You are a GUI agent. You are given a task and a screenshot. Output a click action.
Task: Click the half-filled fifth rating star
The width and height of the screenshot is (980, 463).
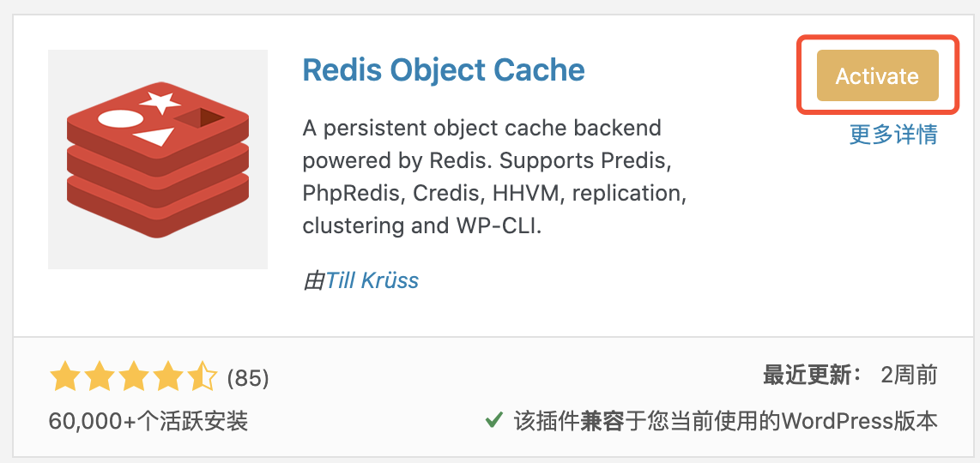coord(202,378)
